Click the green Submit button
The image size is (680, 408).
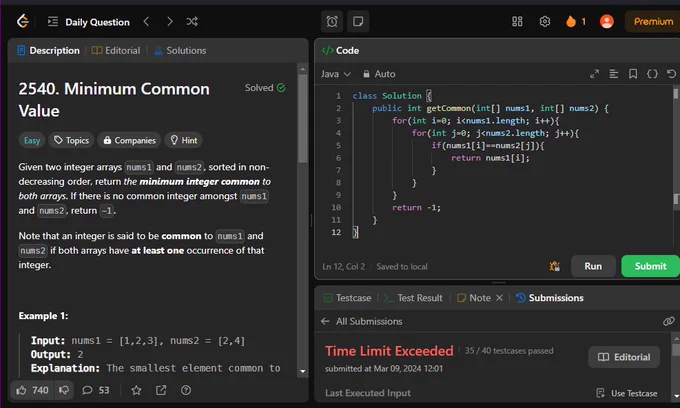pos(650,266)
